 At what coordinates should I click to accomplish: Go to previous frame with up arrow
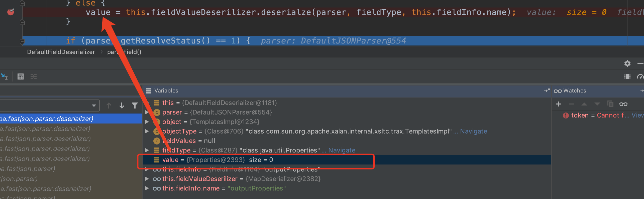tap(109, 105)
